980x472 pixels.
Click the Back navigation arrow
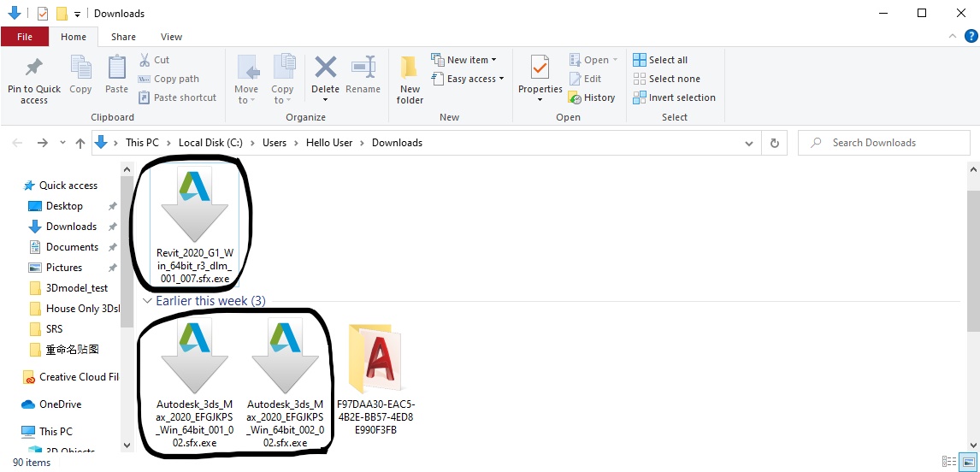coord(17,143)
